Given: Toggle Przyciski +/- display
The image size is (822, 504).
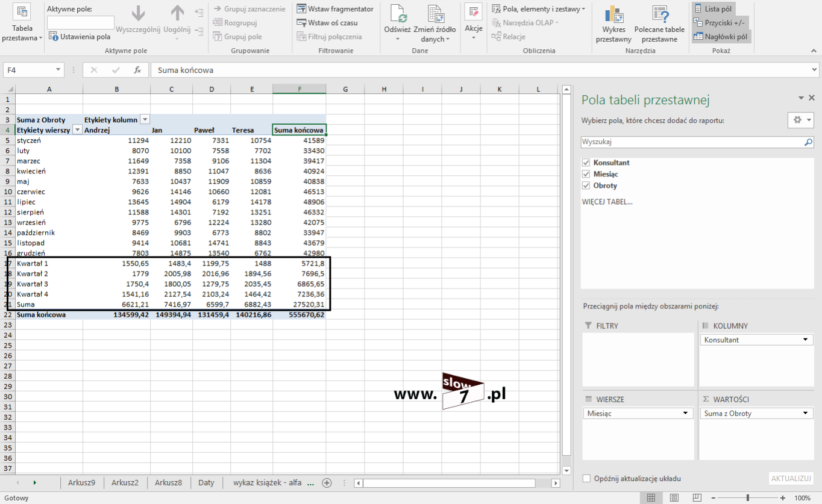Looking at the screenshot, I should coord(721,23).
